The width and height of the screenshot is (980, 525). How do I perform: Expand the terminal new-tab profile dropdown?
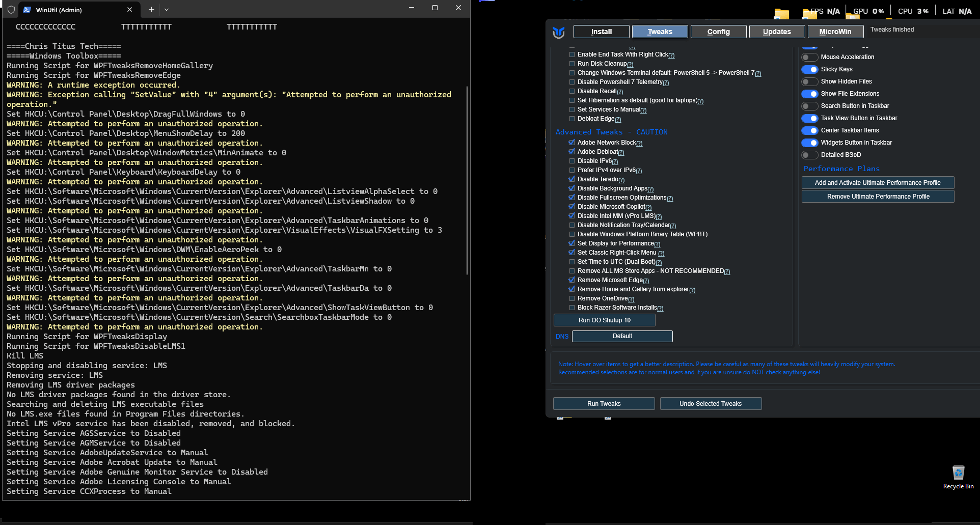coord(167,10)
